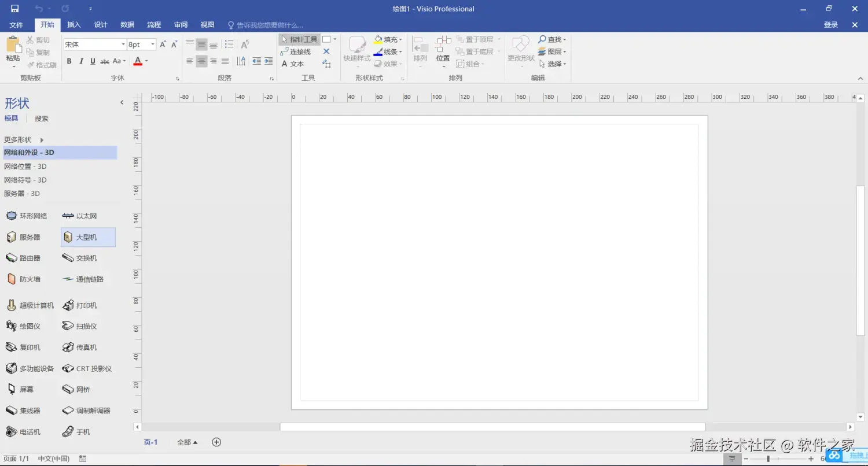Select the Pointer tool (指针工具)
This screenshot has height=466, width=868.
point(299,39)
